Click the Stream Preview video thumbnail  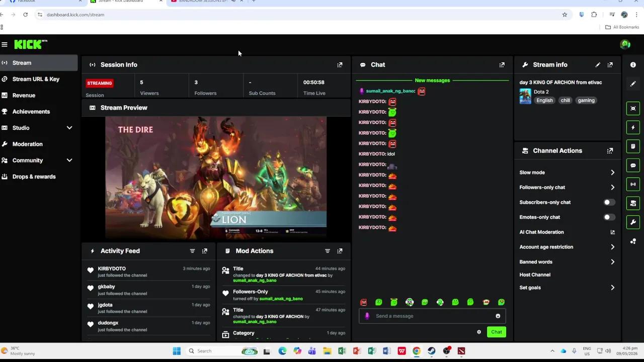(216, 178)
